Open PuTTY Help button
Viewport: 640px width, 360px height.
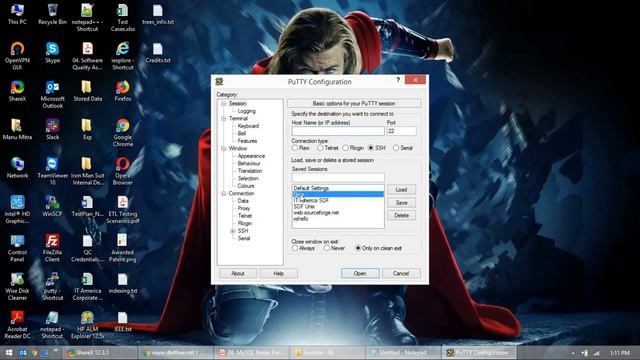[x=278, y=273]
